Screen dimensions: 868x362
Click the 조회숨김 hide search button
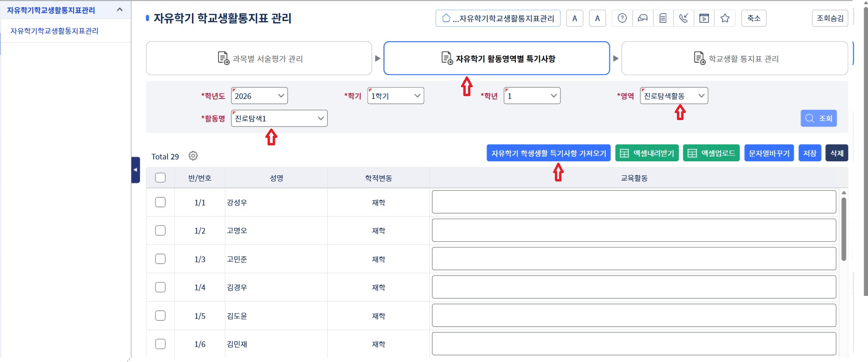[x=830, y=18]
